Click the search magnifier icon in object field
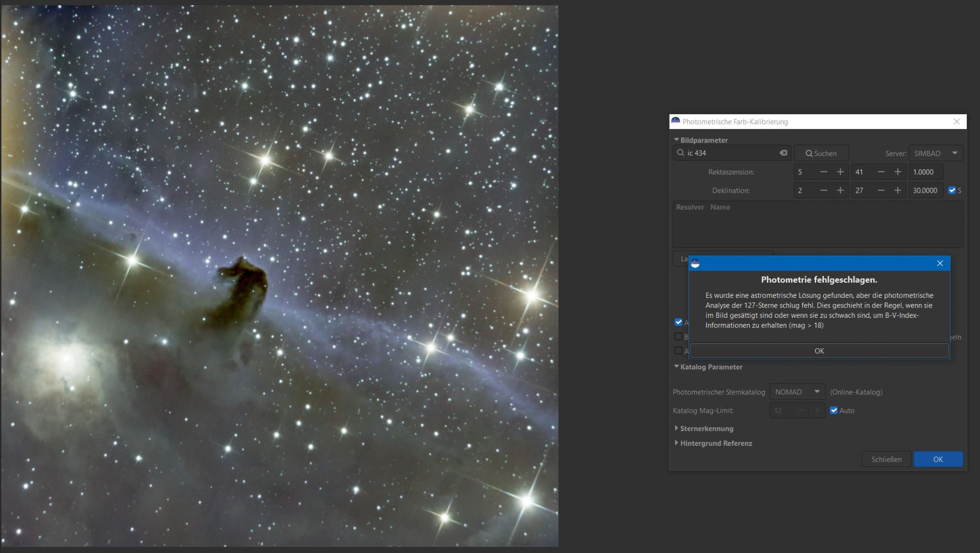The height and width of the screenshot is (553, 980). point(680,153)
